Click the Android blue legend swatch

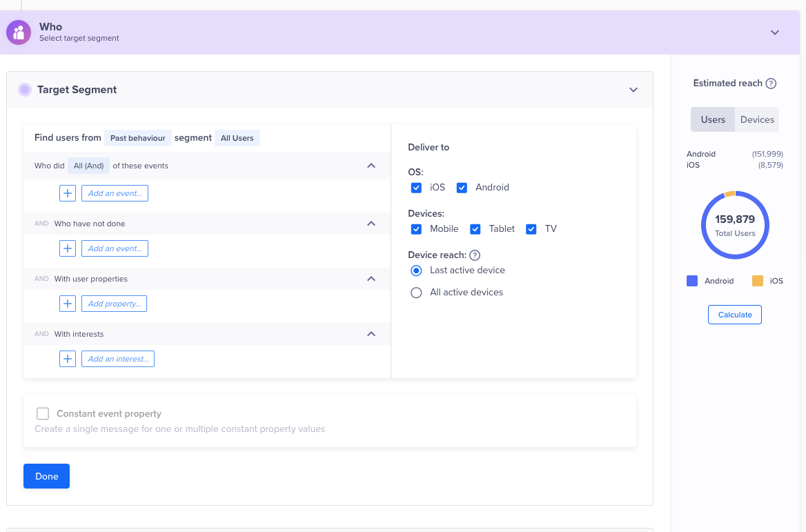coord(692,281)
